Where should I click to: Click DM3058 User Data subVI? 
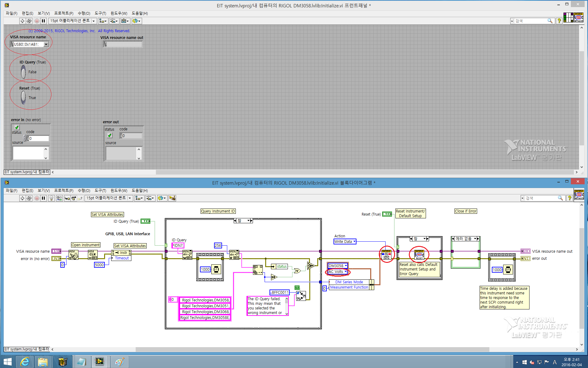click(x=386, y=255)
